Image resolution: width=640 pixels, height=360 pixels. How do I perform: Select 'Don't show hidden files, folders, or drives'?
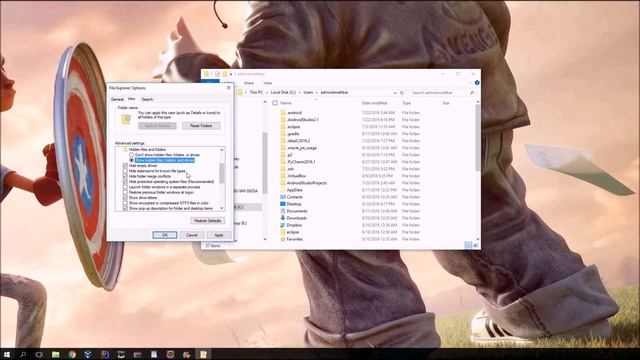(x=131, y=155)
